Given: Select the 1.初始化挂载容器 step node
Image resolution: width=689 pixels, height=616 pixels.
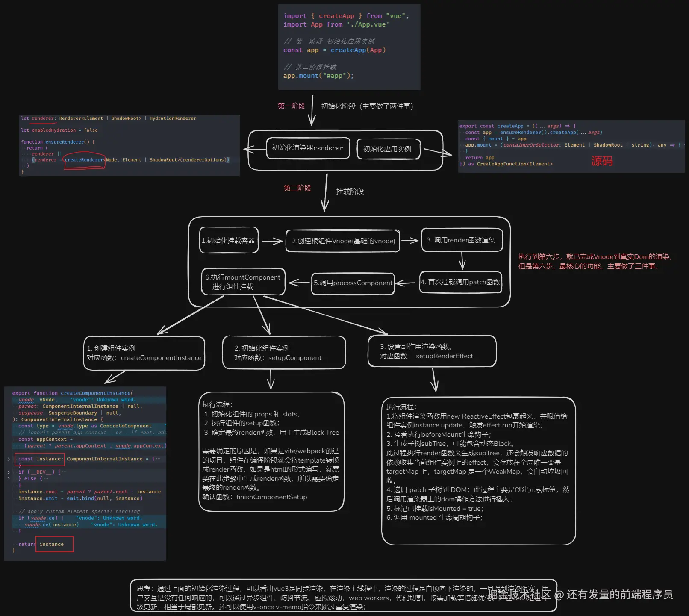Looking at the screenshot, I should click(x=229, y=241).
